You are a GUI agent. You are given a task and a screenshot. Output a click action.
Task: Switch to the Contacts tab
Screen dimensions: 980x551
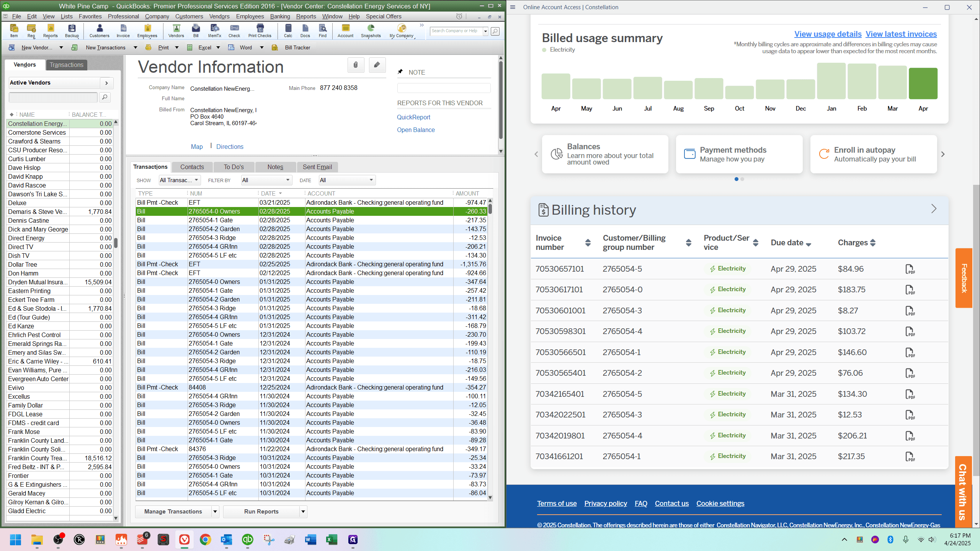(192, 167)
